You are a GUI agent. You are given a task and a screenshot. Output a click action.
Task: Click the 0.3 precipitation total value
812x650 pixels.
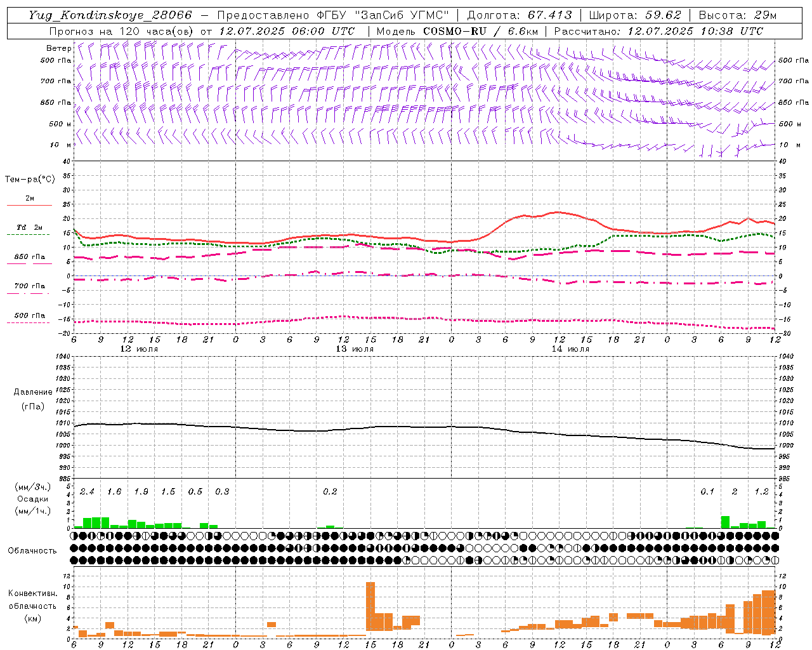[222, 492]
